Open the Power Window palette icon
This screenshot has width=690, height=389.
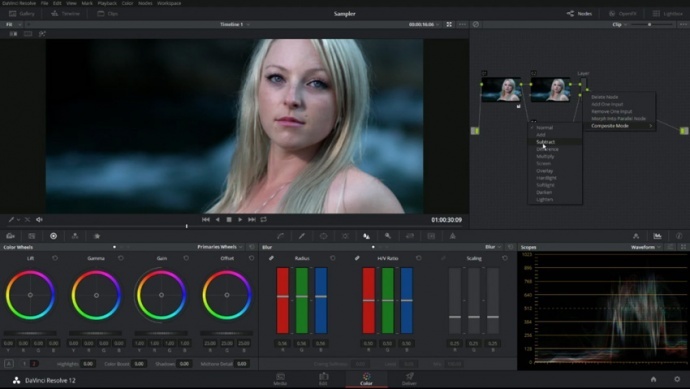point(323,236)
